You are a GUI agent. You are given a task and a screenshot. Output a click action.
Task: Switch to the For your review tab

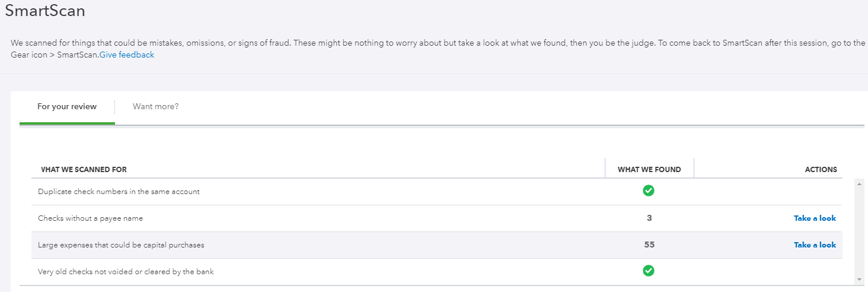coord(67,107)
